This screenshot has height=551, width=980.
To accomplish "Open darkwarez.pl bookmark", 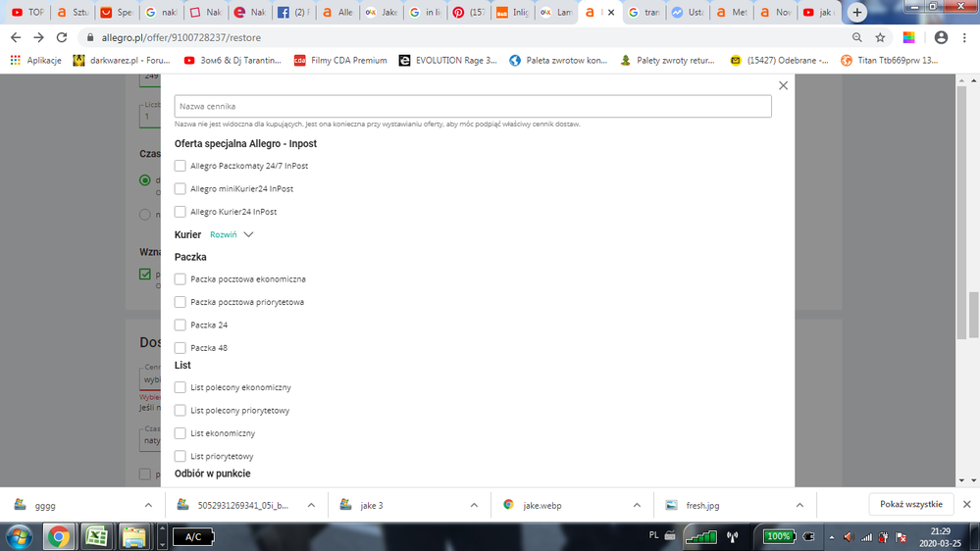I will tap(122, 60).
